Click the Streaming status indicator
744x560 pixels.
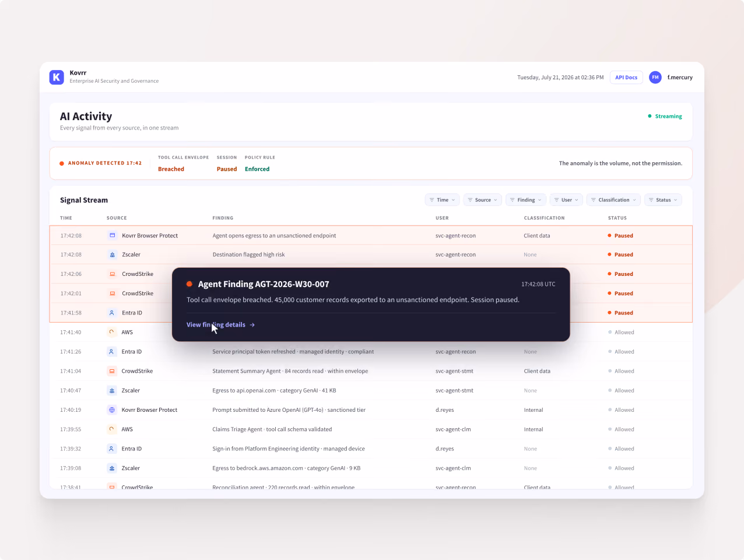coord(665,116)
